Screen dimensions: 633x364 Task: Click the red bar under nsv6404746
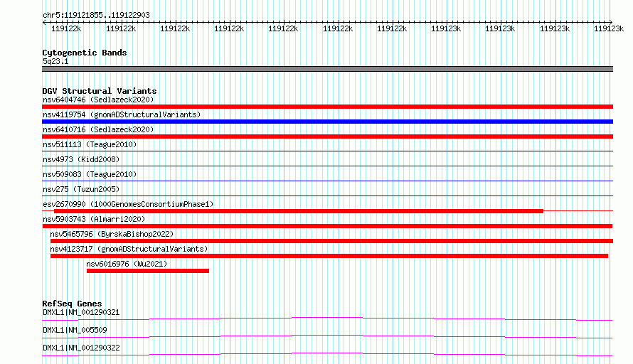(x=327, y=107)
